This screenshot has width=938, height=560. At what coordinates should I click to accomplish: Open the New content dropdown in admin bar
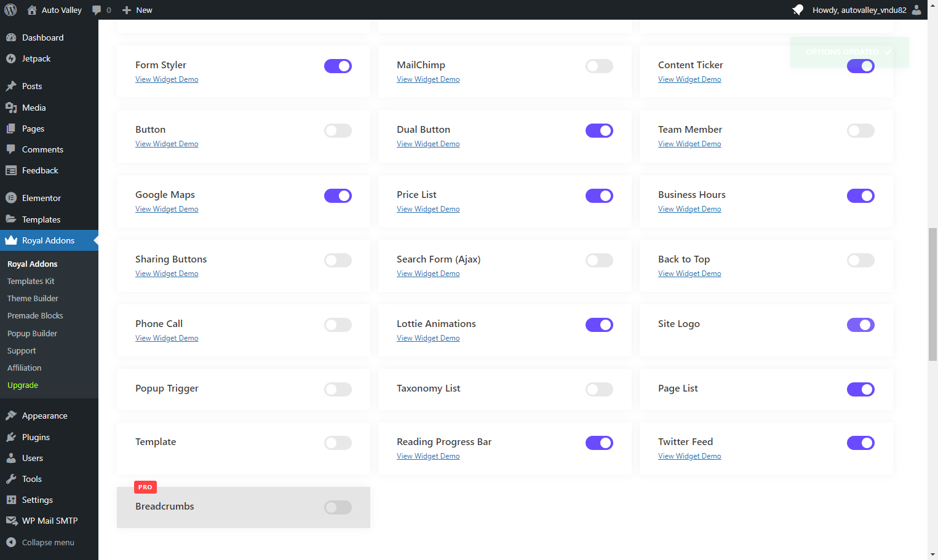click(x=137, y=10)
